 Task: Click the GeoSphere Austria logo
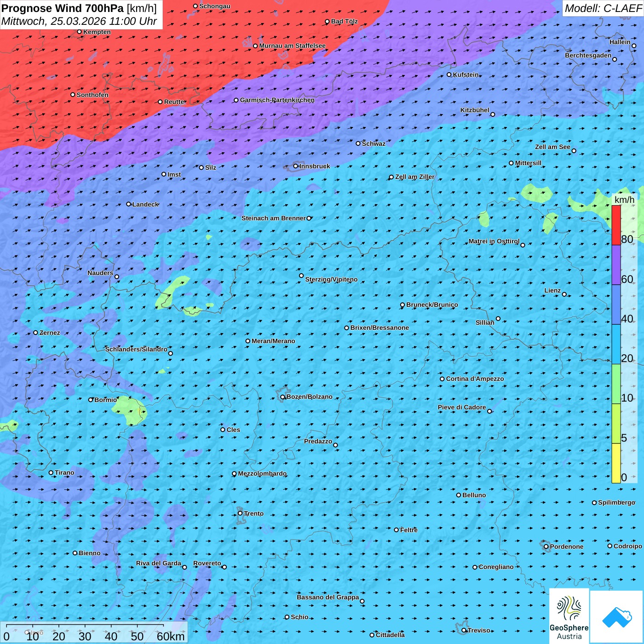569,616
